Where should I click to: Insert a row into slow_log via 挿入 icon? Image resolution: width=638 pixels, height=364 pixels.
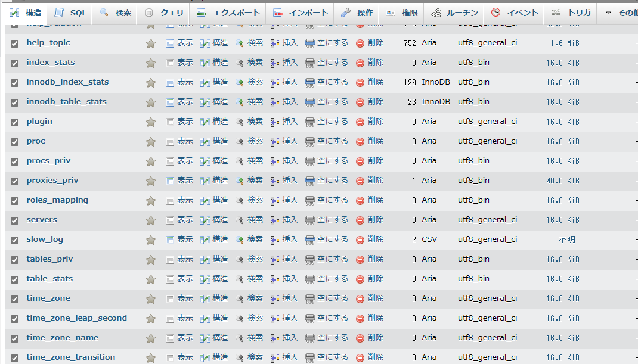click(x=284, y=239)
